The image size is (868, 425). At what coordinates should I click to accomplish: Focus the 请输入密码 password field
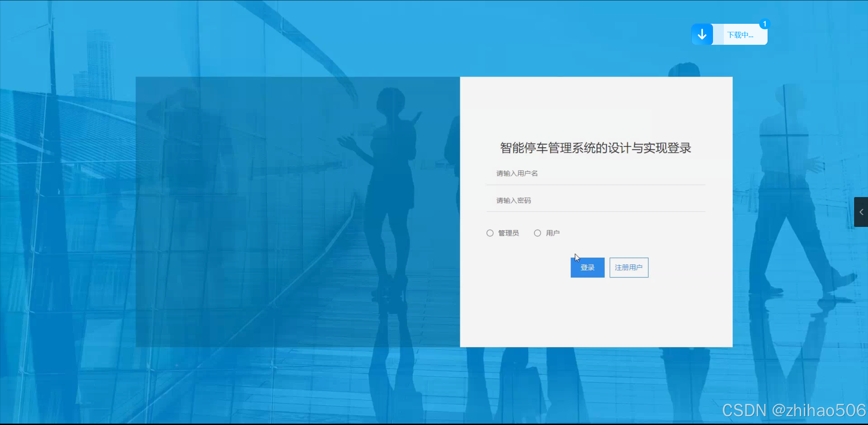(596, 201)
